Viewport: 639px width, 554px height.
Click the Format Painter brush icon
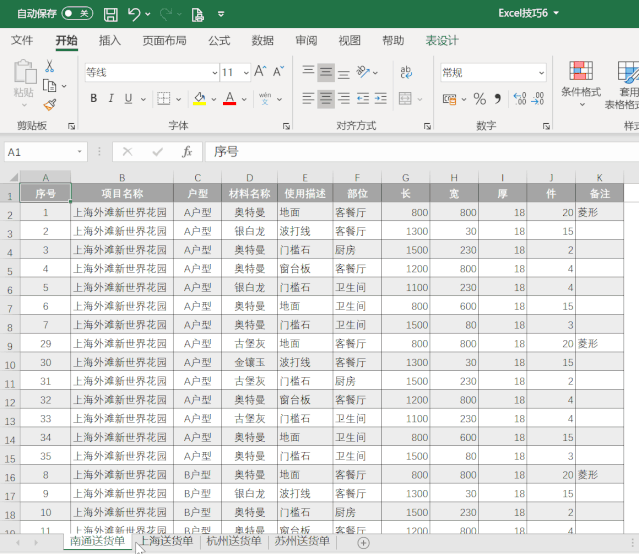coord(49,105)
